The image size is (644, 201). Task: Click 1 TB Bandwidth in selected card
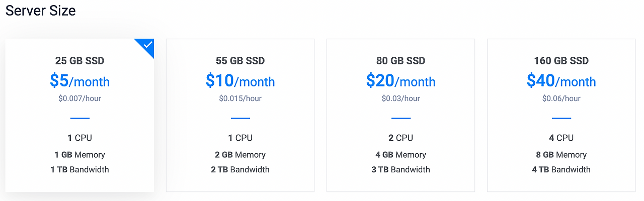(x=79, y=170)
